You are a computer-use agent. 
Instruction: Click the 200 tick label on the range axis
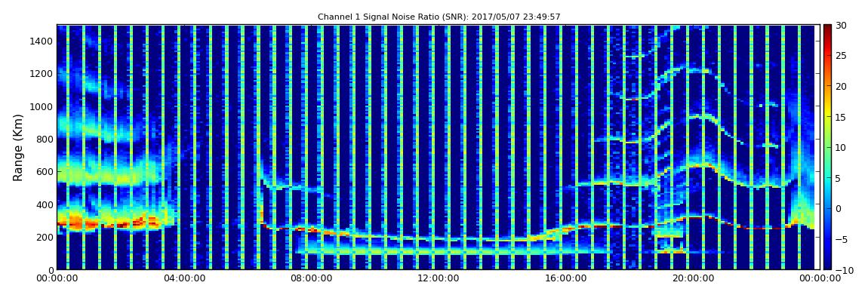point(45,237)
